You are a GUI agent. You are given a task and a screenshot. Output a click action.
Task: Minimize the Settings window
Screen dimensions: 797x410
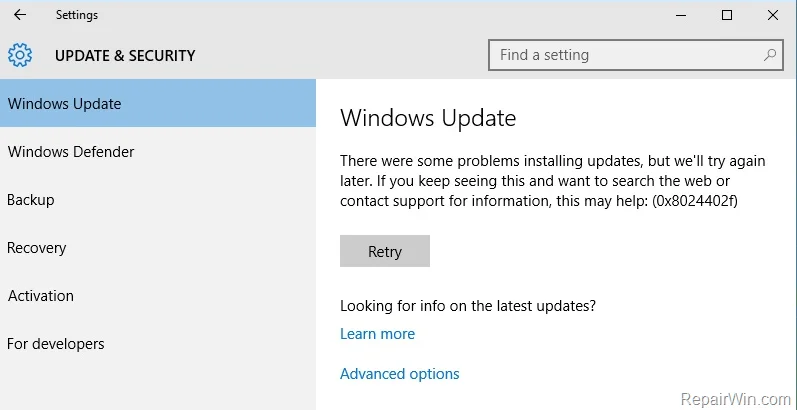click(681, 15)
